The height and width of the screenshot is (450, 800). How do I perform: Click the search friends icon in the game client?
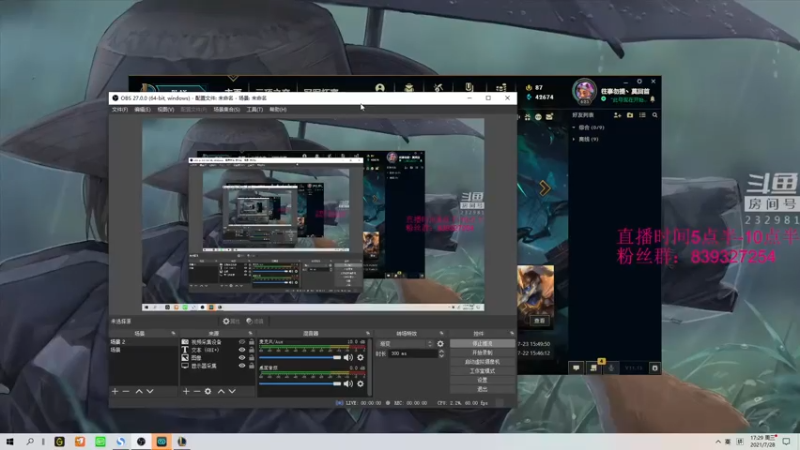click(x=655, y=115)
